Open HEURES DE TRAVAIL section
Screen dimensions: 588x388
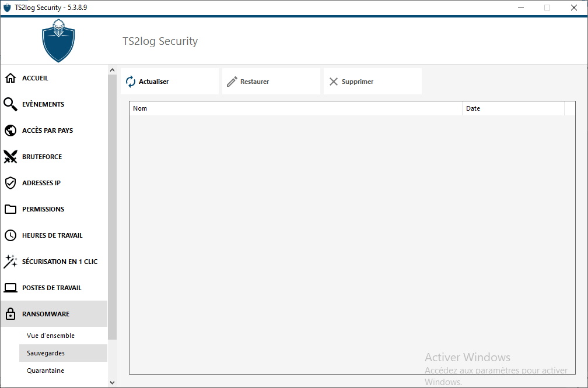point(54,235)
